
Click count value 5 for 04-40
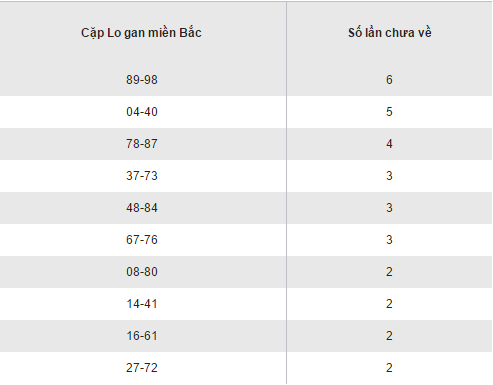pos(389,112)
